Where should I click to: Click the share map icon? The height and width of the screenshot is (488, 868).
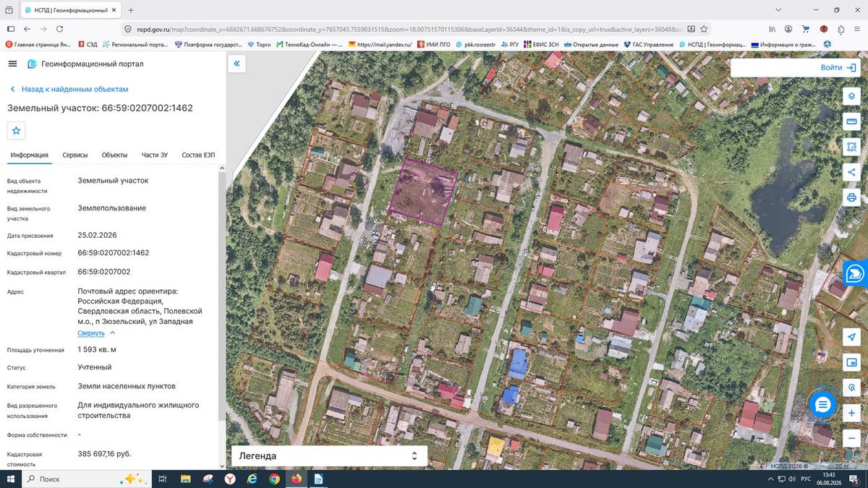[x=851, y=172]
